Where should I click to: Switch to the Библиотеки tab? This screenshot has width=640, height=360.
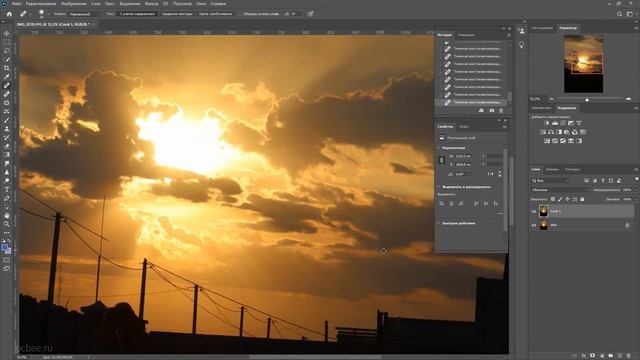[541, 108]
